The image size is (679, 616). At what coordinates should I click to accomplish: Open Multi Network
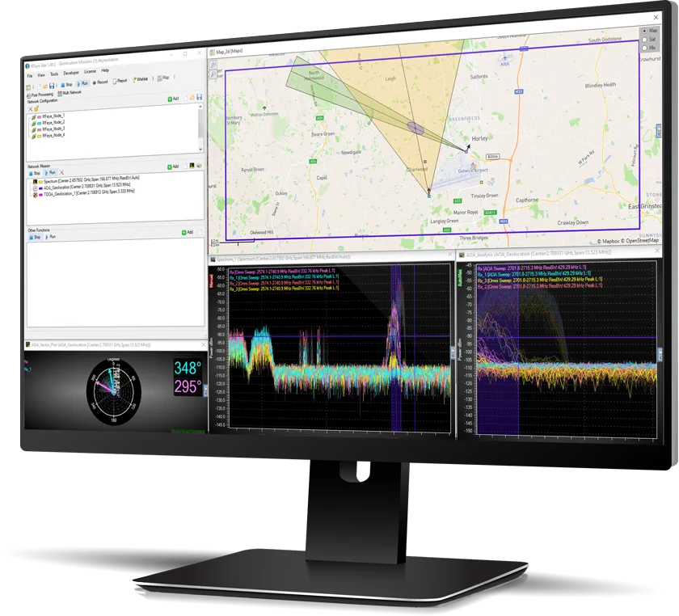(70, 93)
